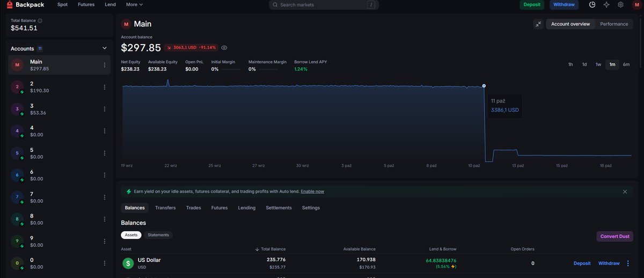
Task: Click Deposit in US Dollar row
Action: (582, 263)
